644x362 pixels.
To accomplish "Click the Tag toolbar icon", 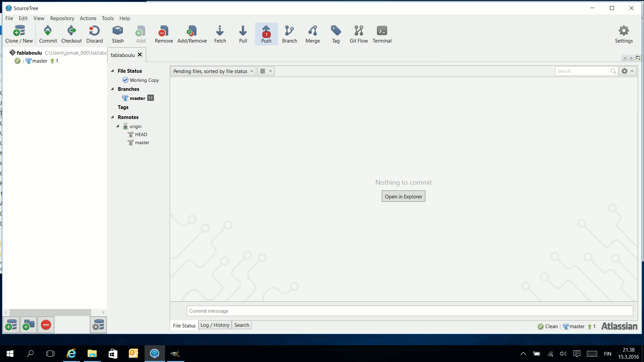I will [336, 34].
